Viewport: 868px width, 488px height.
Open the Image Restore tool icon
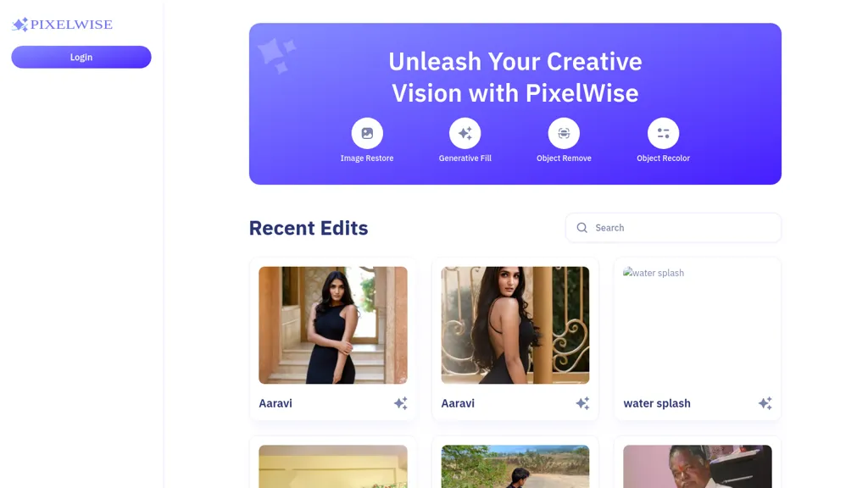point(367,133)
